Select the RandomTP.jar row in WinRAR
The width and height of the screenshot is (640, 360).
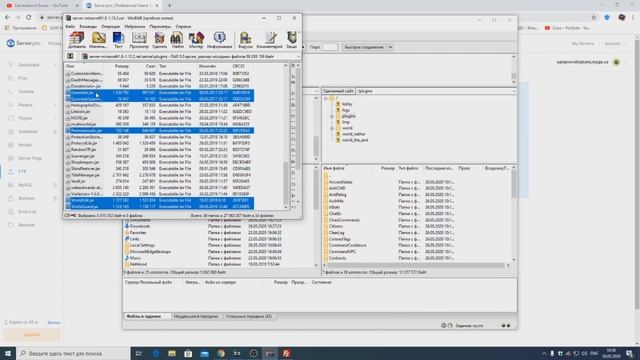[x=159, y=149]
